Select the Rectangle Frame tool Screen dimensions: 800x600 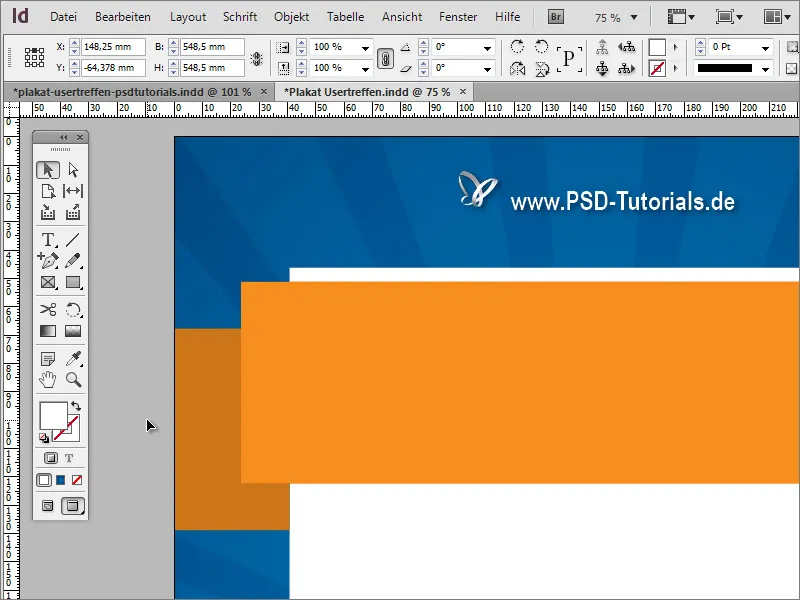click(48, 282)
